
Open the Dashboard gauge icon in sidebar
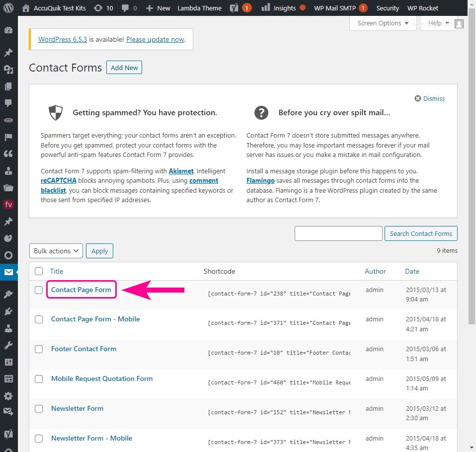(x=8, y=30)
